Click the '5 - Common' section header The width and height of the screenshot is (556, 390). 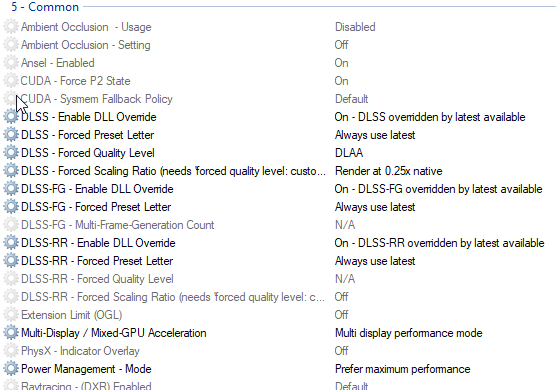pos(45,7)
